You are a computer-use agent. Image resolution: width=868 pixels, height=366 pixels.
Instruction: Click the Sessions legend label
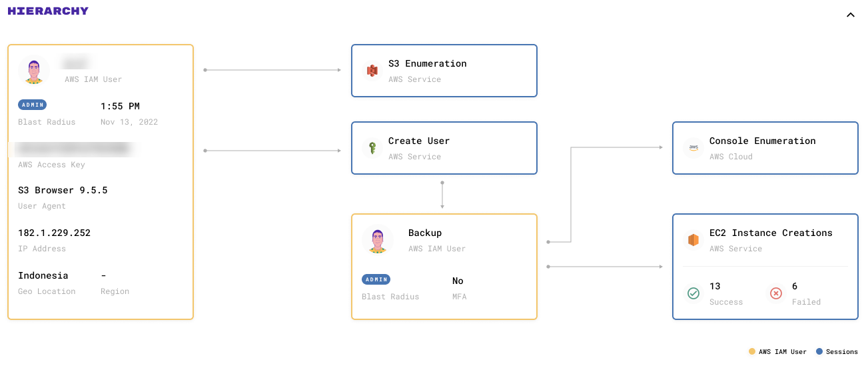pos(842,351)
